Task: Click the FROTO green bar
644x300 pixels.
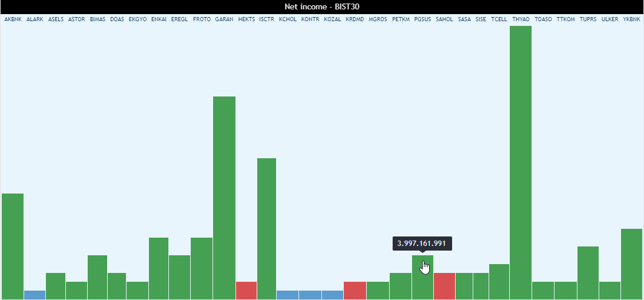Action: coord(201,268)
